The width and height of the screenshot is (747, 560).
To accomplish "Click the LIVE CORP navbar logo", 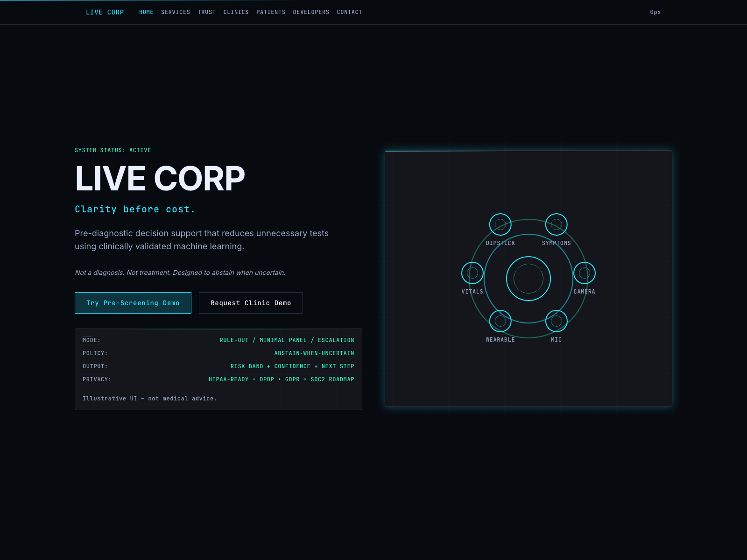I will coord(105,12).
